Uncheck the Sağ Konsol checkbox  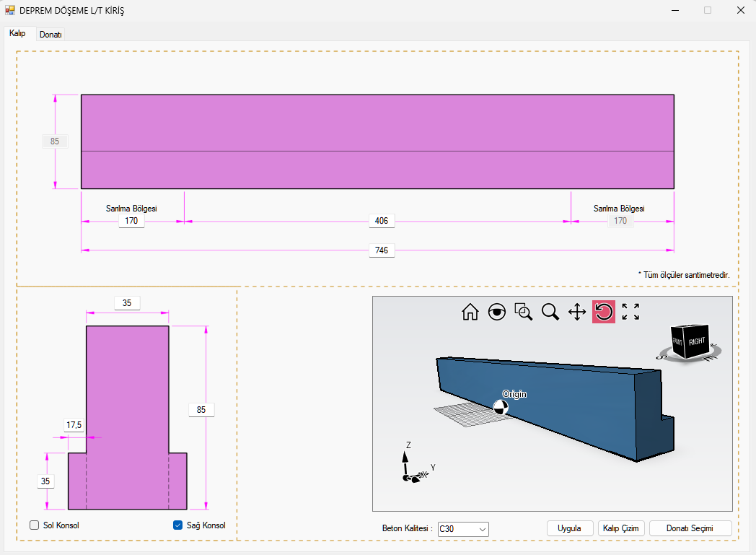(x=177, y=525)
